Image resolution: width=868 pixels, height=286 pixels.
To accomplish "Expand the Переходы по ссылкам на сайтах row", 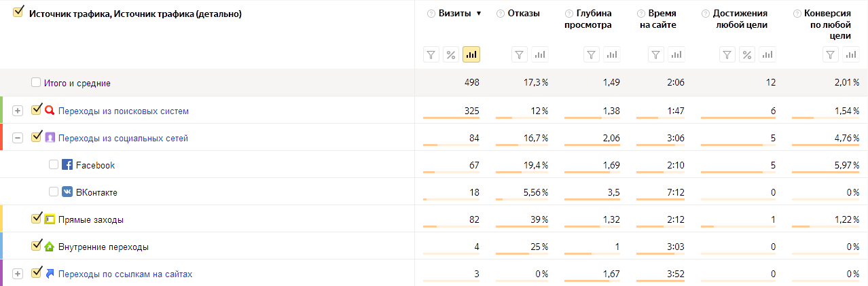I will coord(18,274).
